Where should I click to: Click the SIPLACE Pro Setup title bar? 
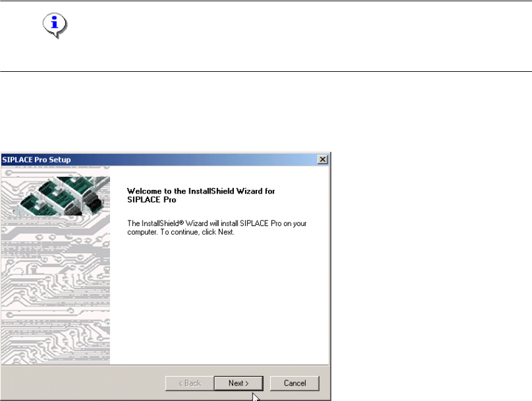(x=159, y=160)
